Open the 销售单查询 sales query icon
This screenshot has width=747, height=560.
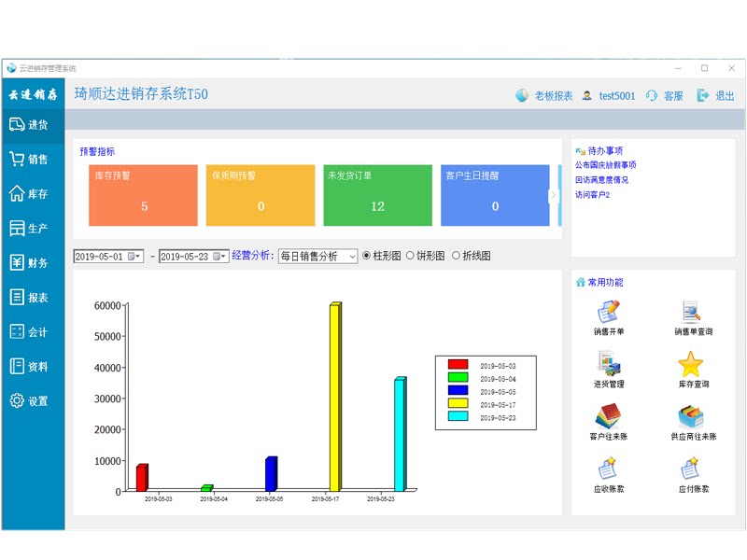tap(692, 312)
